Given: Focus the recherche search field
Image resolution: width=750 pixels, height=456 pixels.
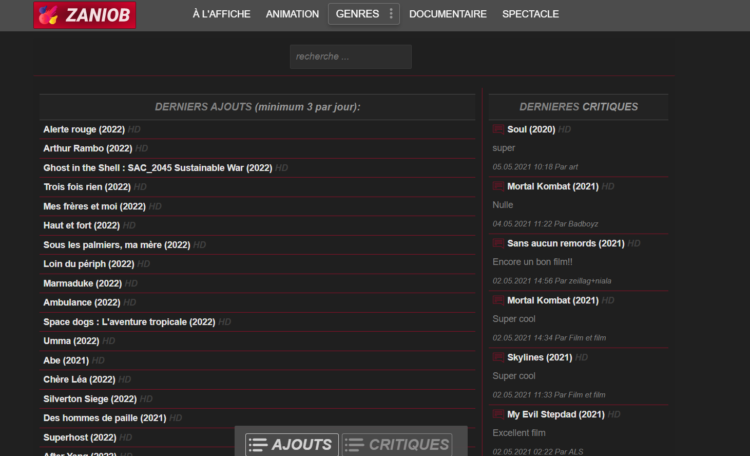Looking at the screenshot, I should (351, 56).
